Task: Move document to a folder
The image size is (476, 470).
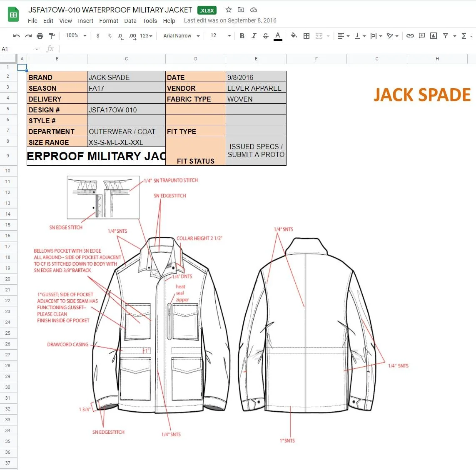Action: click(241, 10)
